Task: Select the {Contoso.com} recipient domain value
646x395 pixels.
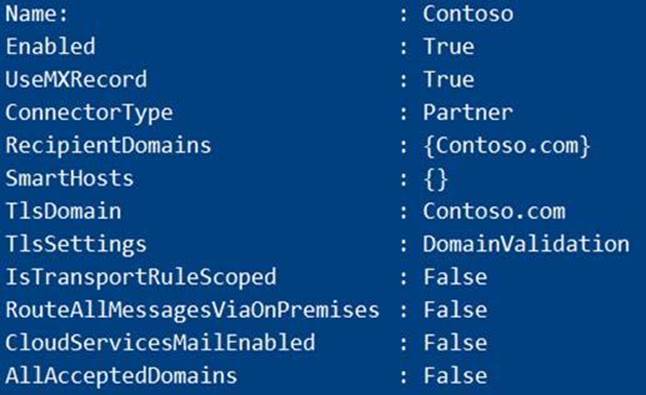Action: [x=507, y=146]
